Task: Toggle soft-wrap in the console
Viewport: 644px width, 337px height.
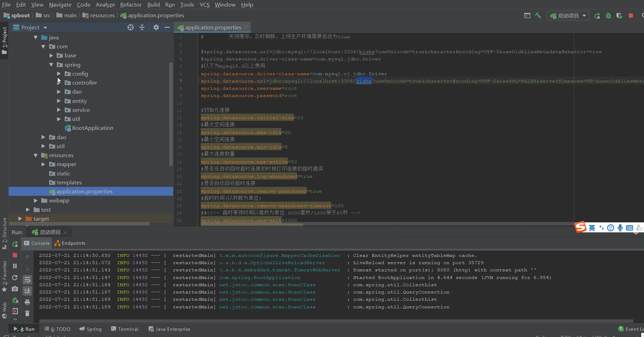Action: [x=27, y=280]
